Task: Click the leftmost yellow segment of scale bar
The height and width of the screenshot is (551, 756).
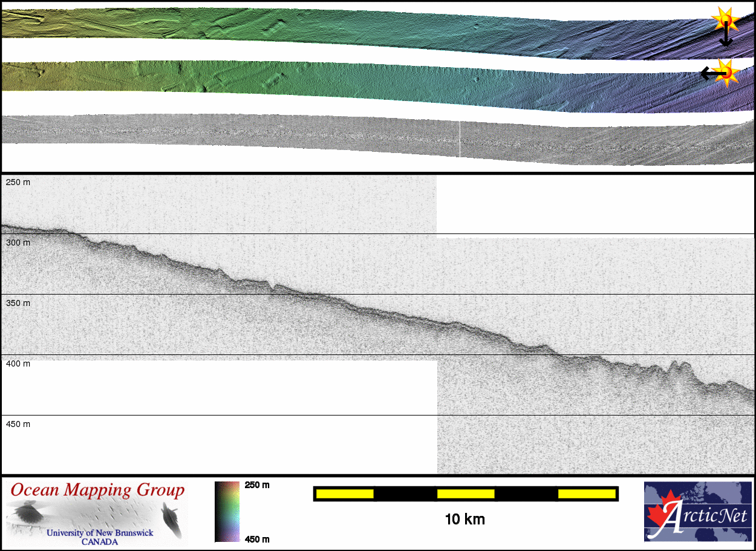Action: (345, 494)
